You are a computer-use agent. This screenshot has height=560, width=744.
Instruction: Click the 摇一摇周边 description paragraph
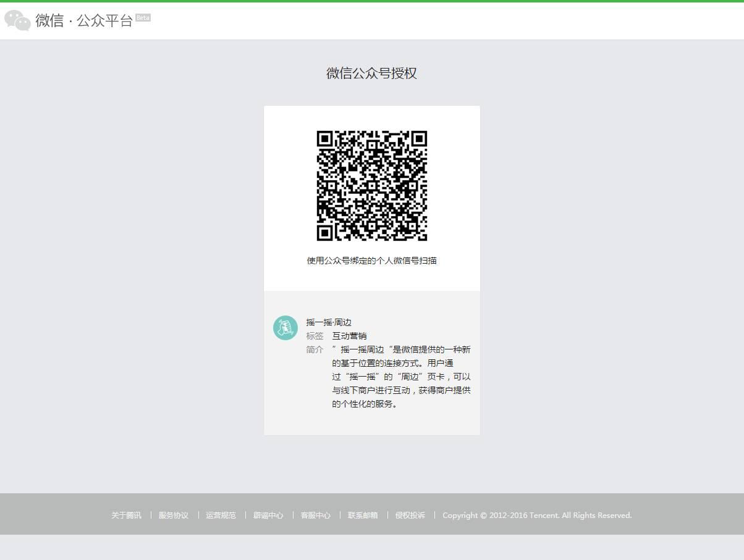(401, 377)
